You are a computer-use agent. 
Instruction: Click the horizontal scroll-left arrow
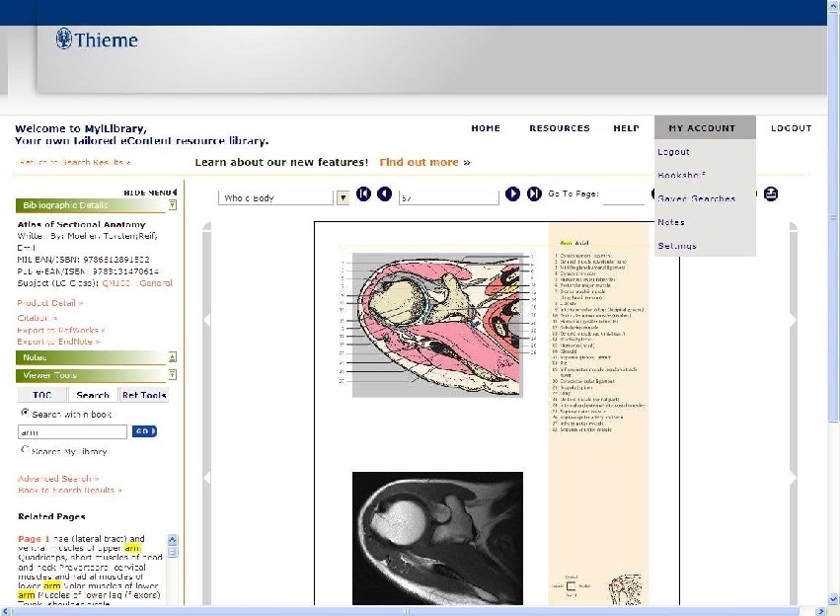pos(5,611)
